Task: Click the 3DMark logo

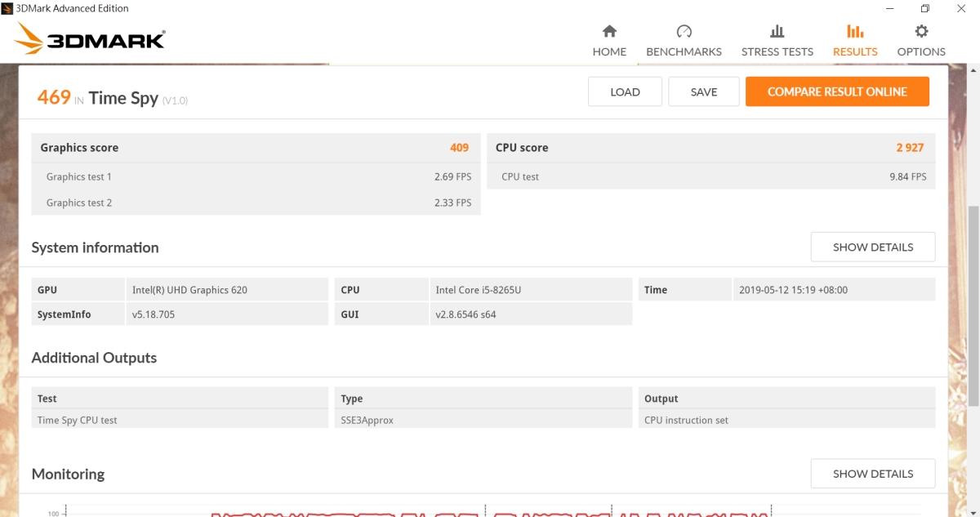Action: pos(90,39)
